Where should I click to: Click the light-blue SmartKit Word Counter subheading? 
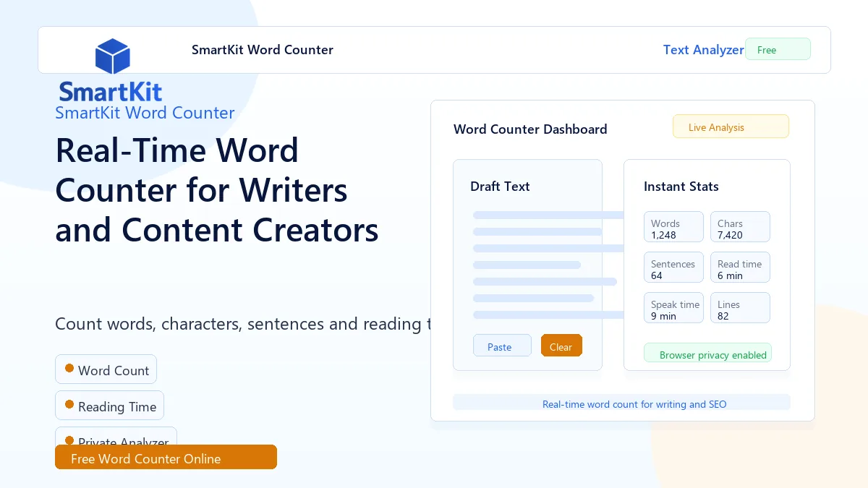click(x=145, y=113)
